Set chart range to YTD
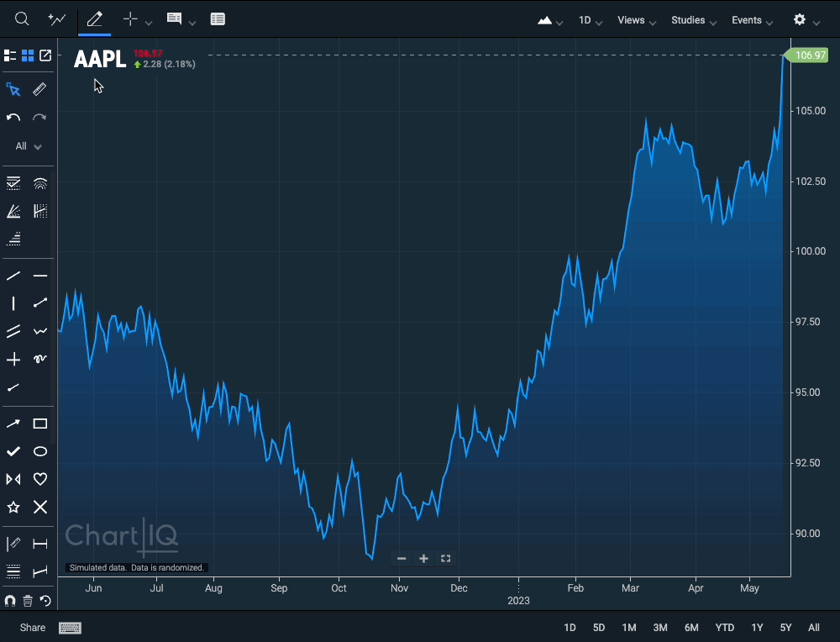This screenshot has height=642, width=840. 725,628
